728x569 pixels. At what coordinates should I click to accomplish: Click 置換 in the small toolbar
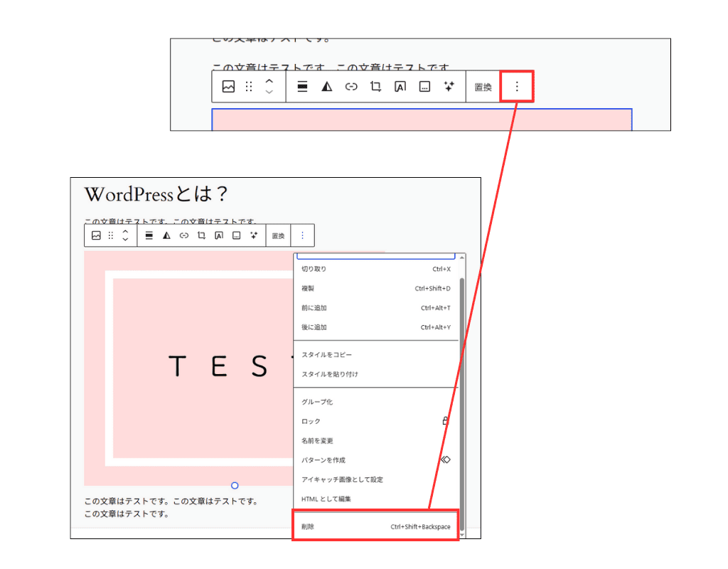point(278,236)
